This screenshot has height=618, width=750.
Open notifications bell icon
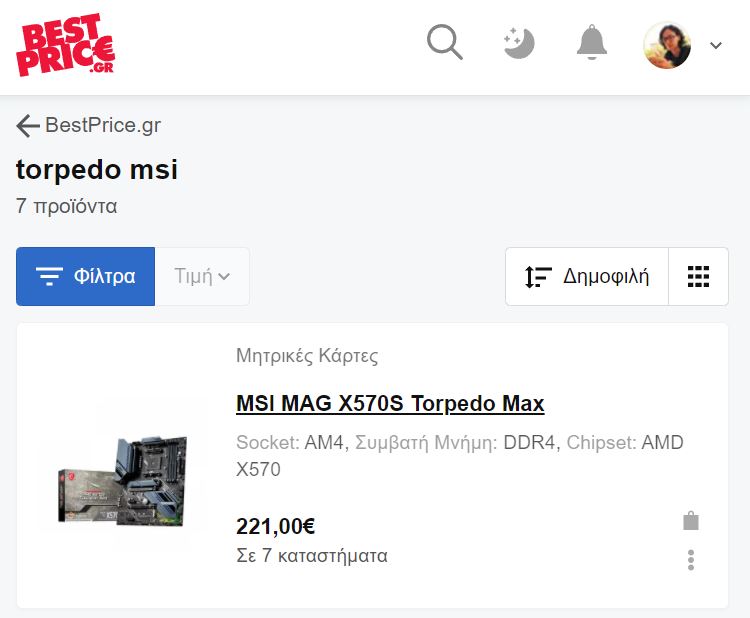point(592,42)
